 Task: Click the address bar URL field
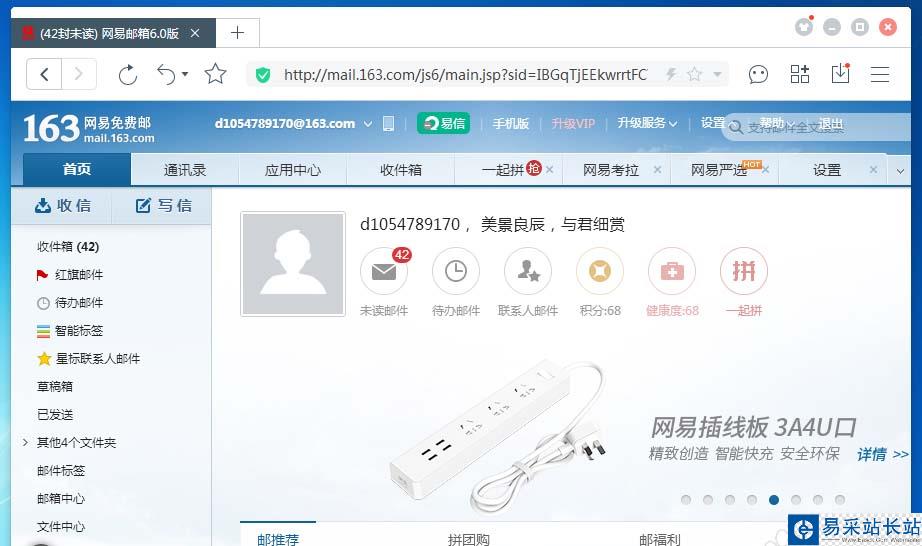point(465,75)
